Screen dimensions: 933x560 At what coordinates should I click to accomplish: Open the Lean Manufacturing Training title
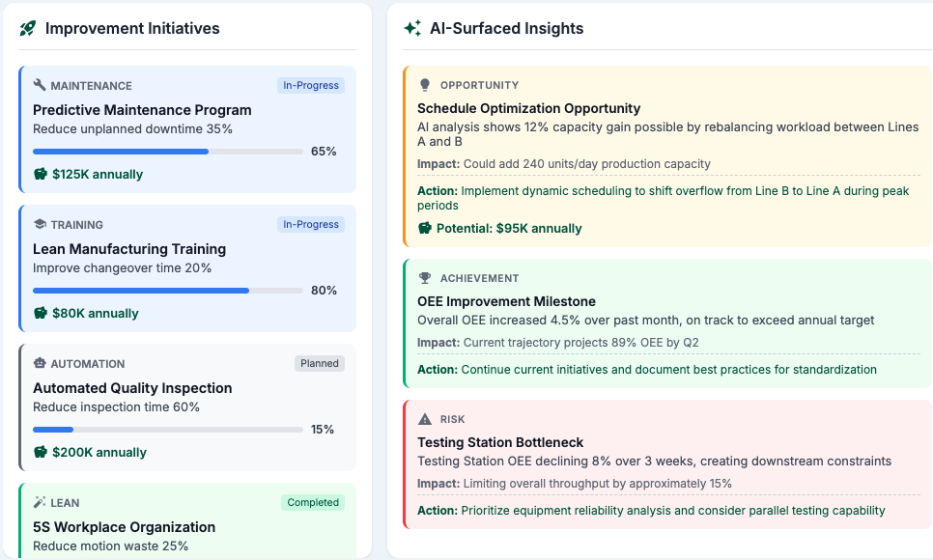(129, 249)
